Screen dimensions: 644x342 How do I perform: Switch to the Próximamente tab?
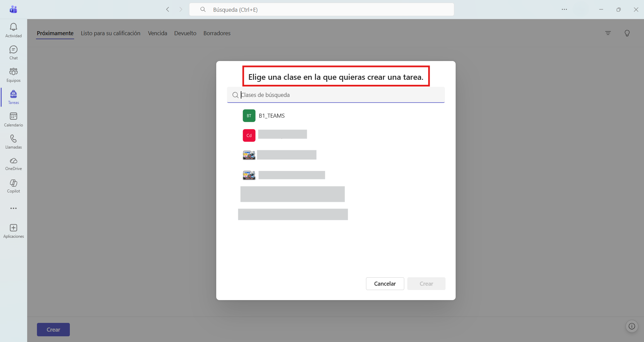pyautogui.click(x=55, y=33)
